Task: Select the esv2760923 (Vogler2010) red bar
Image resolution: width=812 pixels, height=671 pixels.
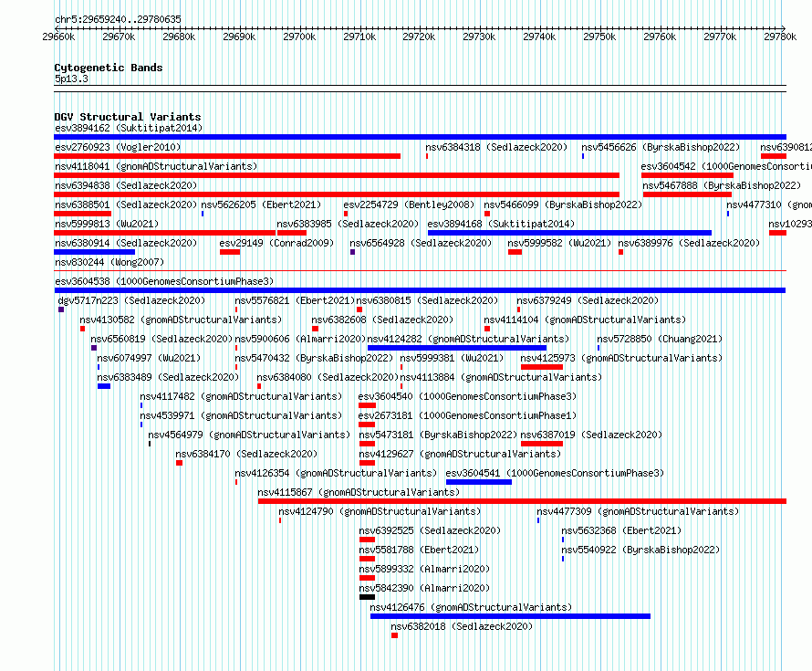Action: (227, 156)
